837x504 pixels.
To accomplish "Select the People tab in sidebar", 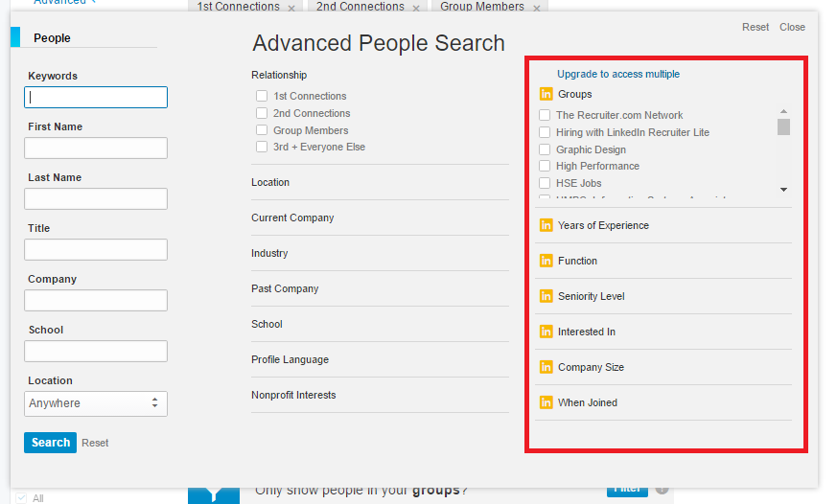I will [52, 38].
